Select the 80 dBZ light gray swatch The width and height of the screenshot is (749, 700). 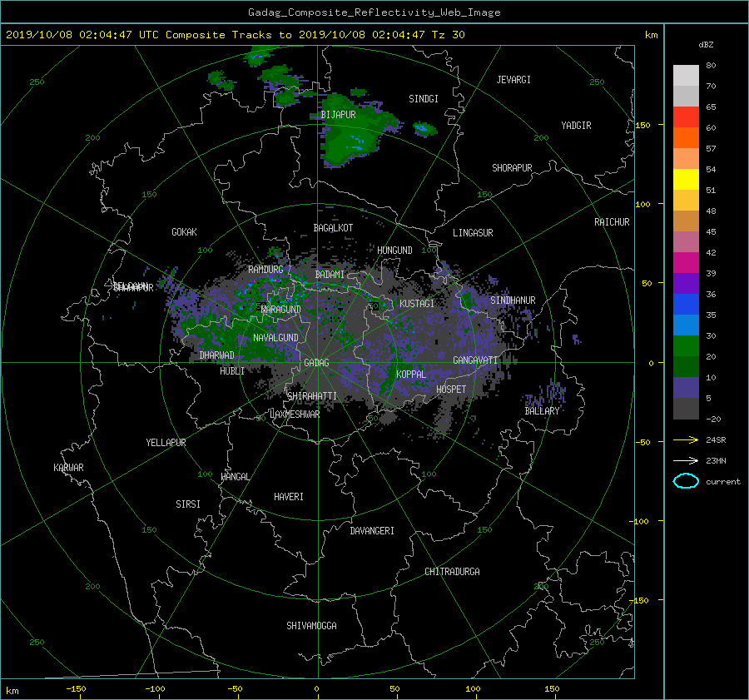686,76
